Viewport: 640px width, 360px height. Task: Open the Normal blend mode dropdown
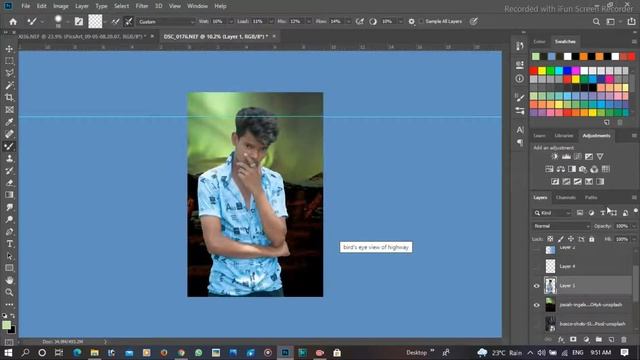[x=561, y=226]
